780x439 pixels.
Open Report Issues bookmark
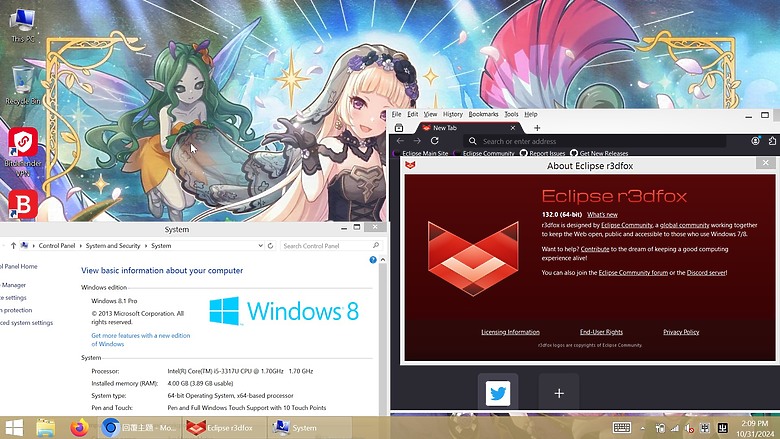click(x=543, y=153)
